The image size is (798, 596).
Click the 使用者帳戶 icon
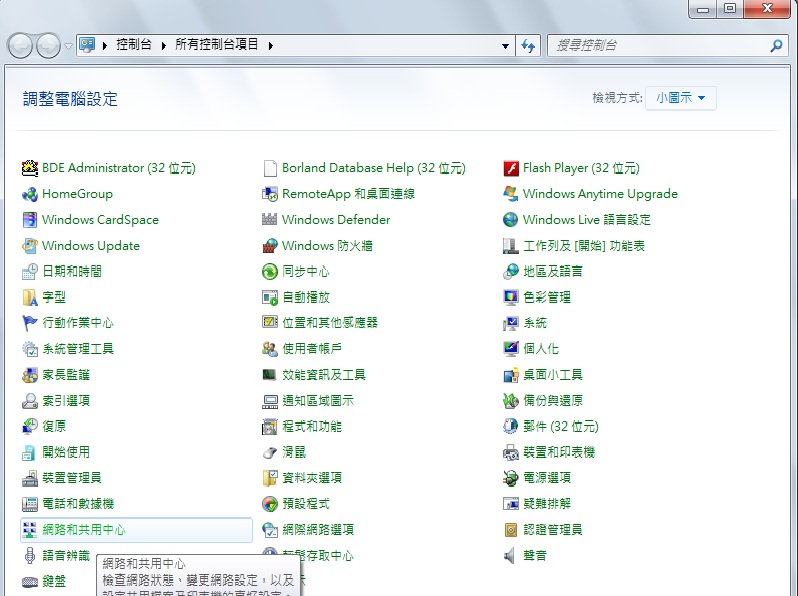point(270,349)
